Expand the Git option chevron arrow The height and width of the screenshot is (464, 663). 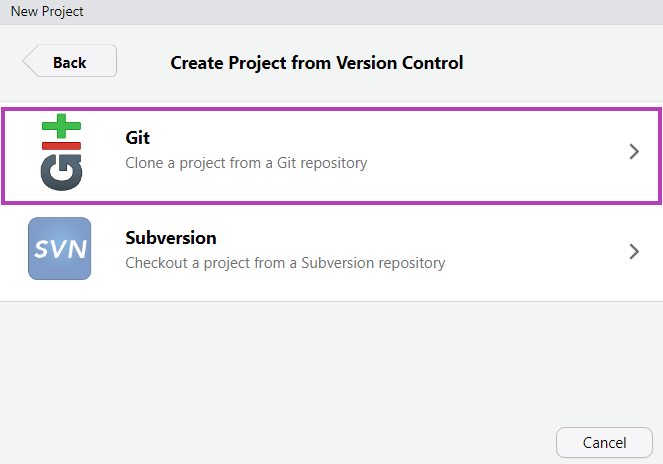pyautogui.click(x=633, y=152)
